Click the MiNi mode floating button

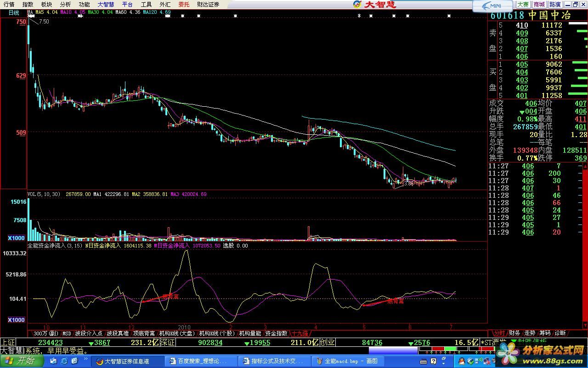(x=492, y=6)
